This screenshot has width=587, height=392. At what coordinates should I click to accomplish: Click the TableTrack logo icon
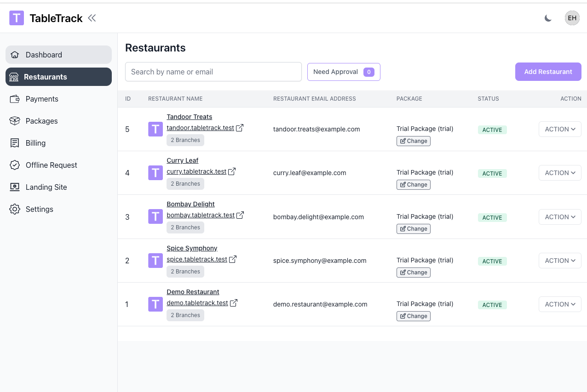tap(17, 18)
